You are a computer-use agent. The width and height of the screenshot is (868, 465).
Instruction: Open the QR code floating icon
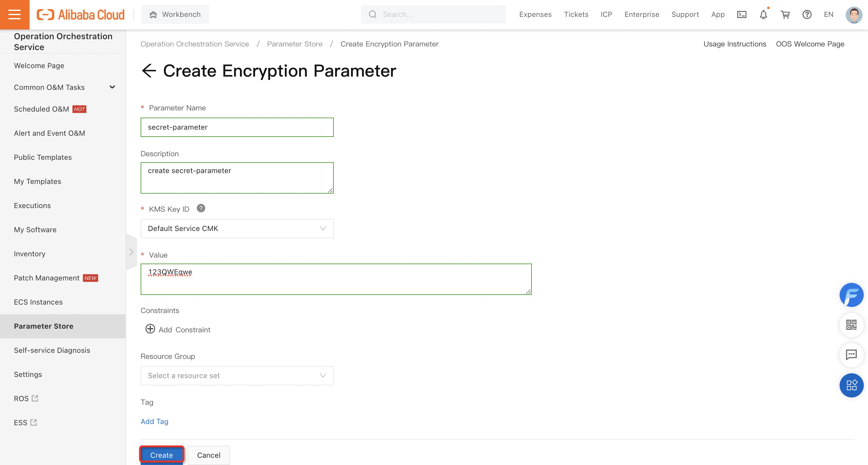[851, 325]
